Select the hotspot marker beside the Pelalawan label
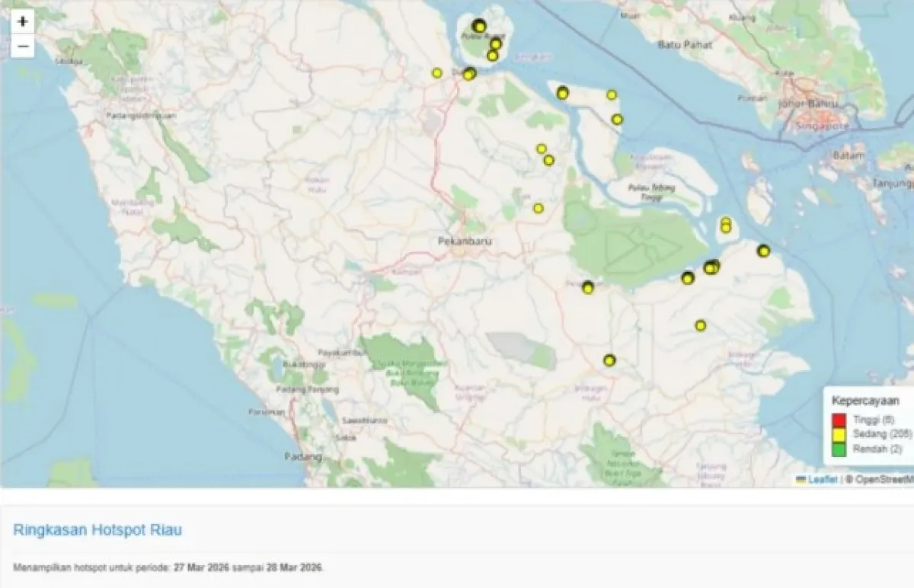The height and width of the screenshot is (588, 914). pyautogui.click(x=587, y=287)
